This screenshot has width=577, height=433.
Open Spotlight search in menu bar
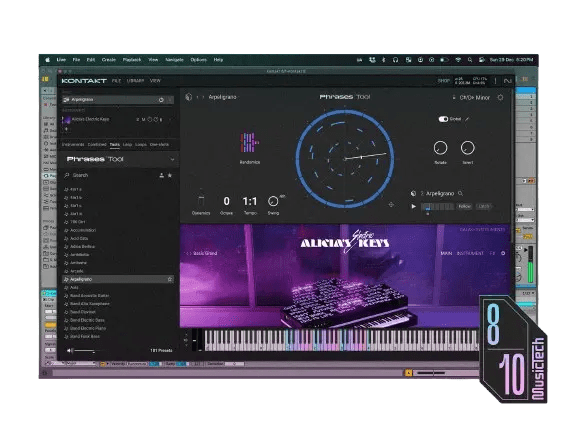tap(470, 60)
